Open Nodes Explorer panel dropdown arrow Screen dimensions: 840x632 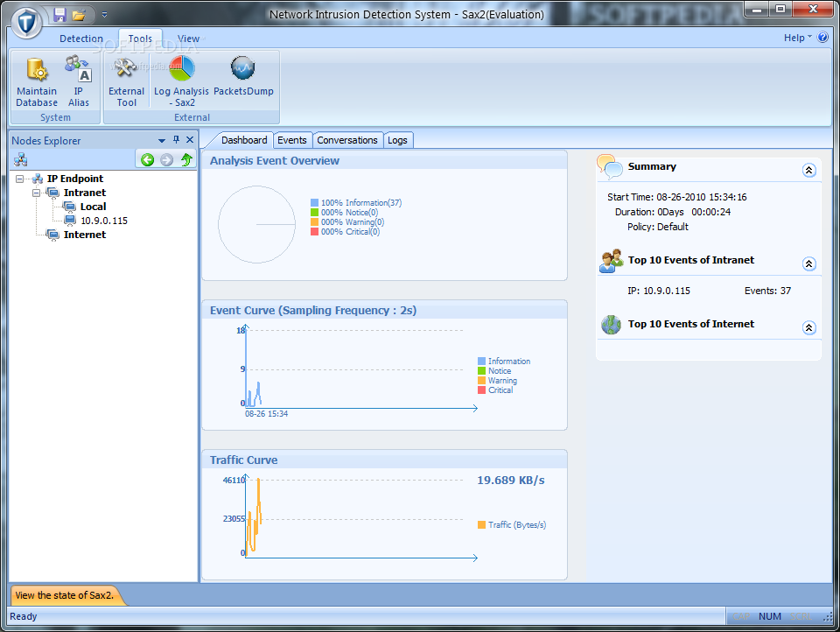(161, 140)
